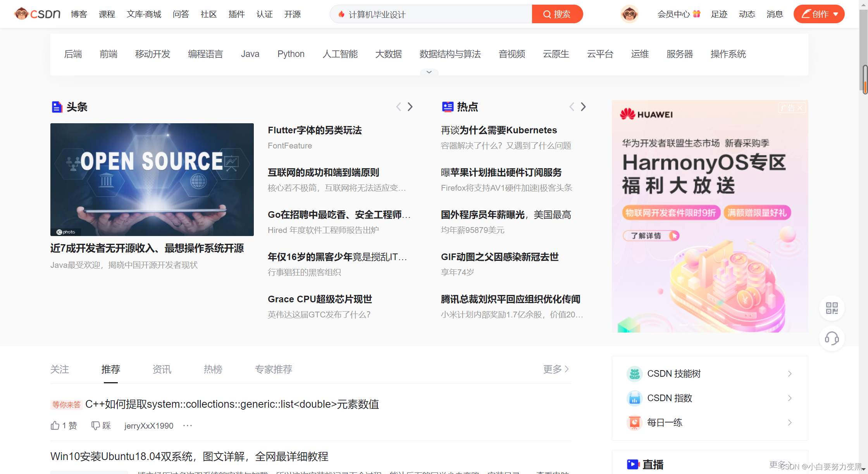
Task: Open the OPEN SOURCE headline thumbnail
Action: coord(152,179)
